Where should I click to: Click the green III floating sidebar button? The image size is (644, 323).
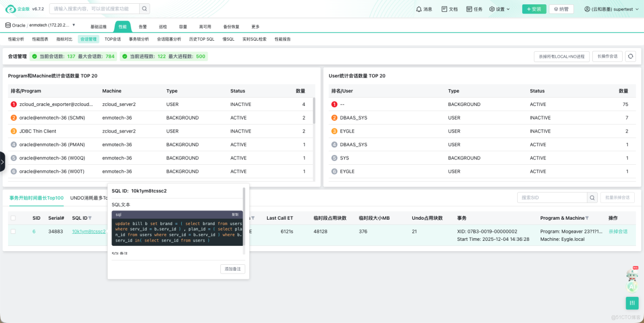[x=631, y=303]
